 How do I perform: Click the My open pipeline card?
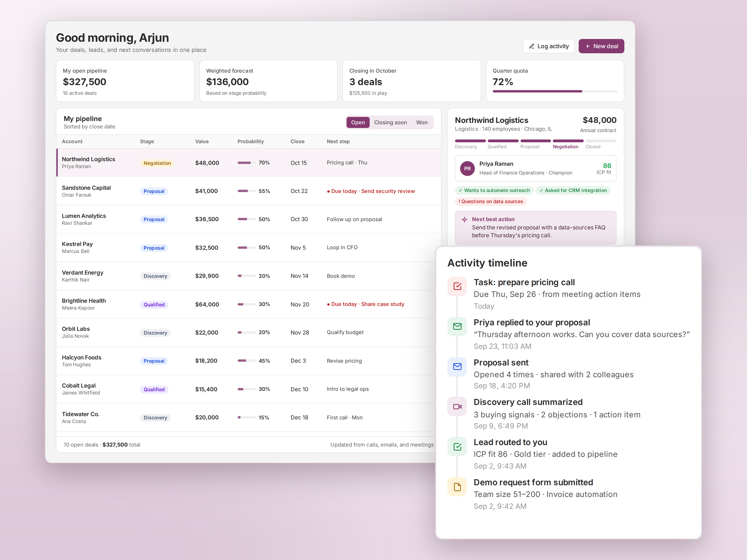click(x=125, y=81)
